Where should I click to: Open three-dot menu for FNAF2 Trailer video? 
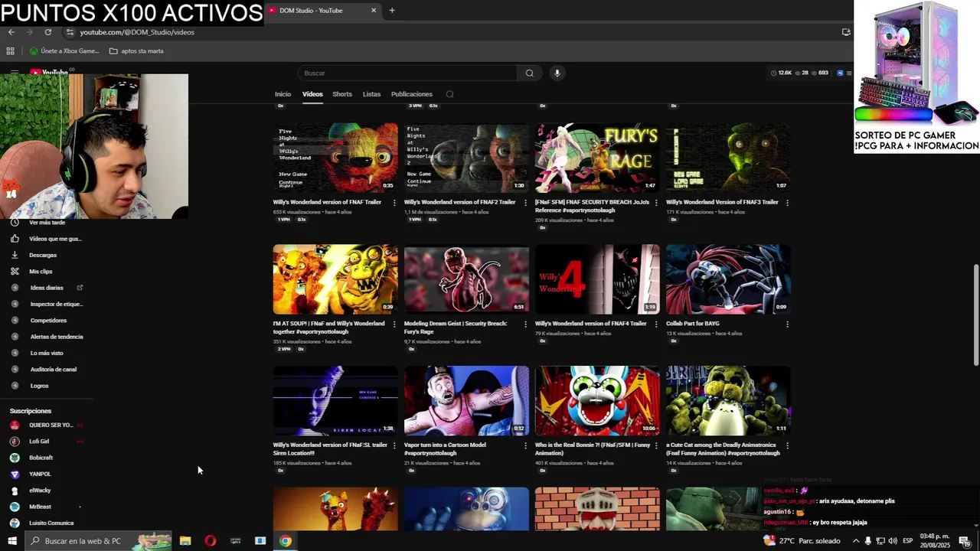[x=525, y=203]
